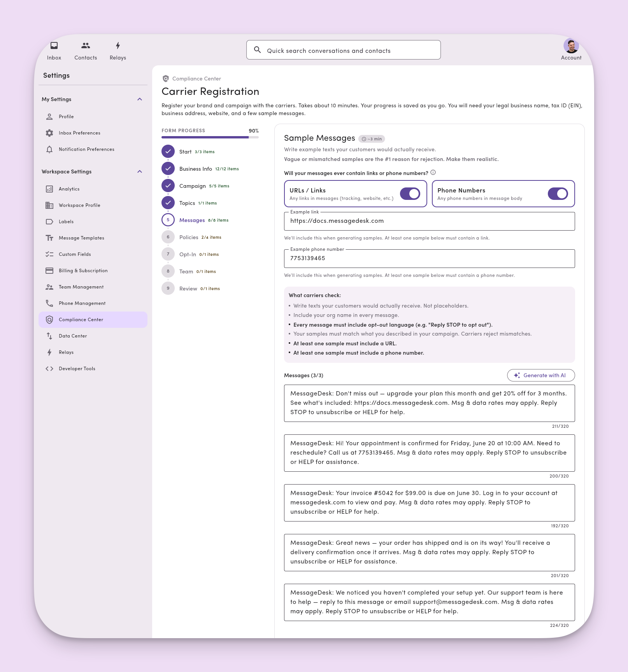Open Phone Management settings
Image resolution: width=628 pixels, height=672 pixels.
(93, 303)
